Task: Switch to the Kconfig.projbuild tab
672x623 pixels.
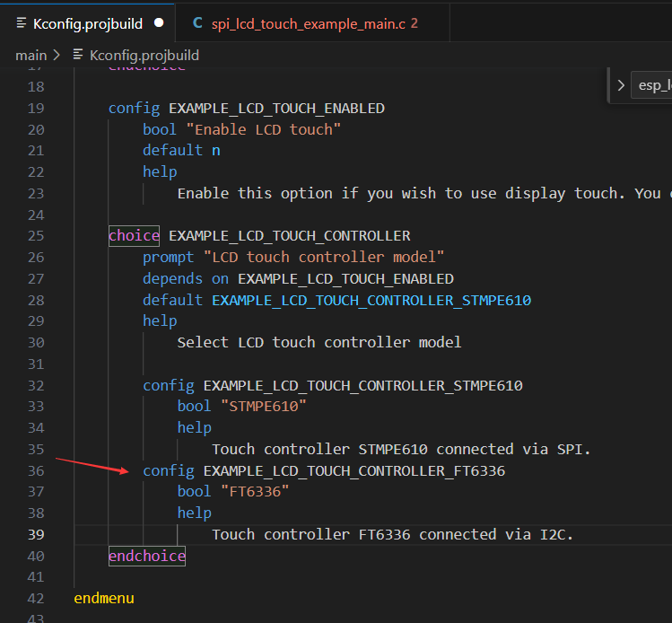Action: (x=87, y=23)
